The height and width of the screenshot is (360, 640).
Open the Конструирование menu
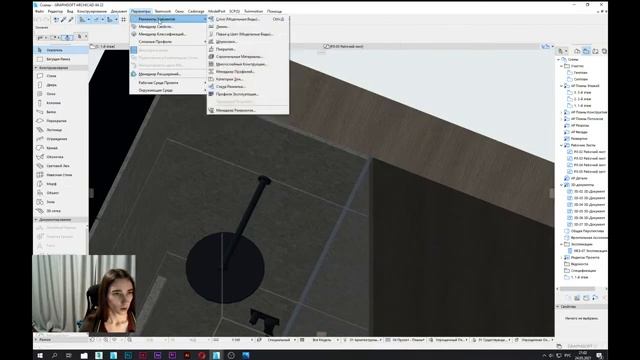(92, 11)
